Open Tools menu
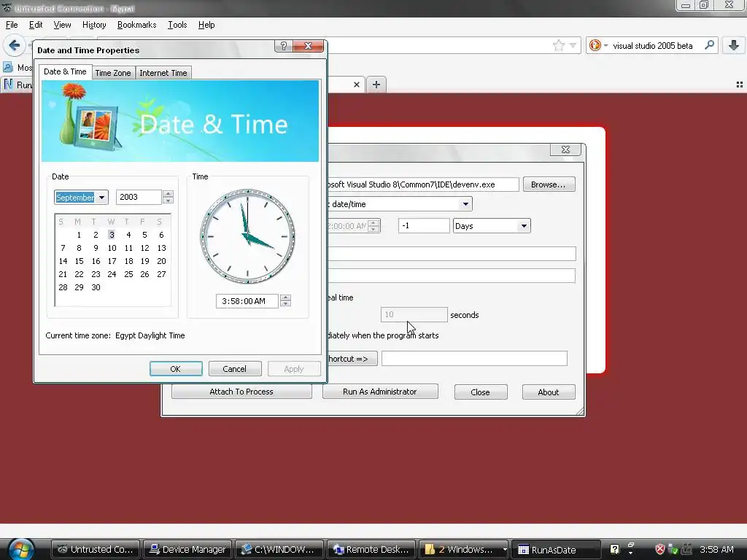 [177, 25]
